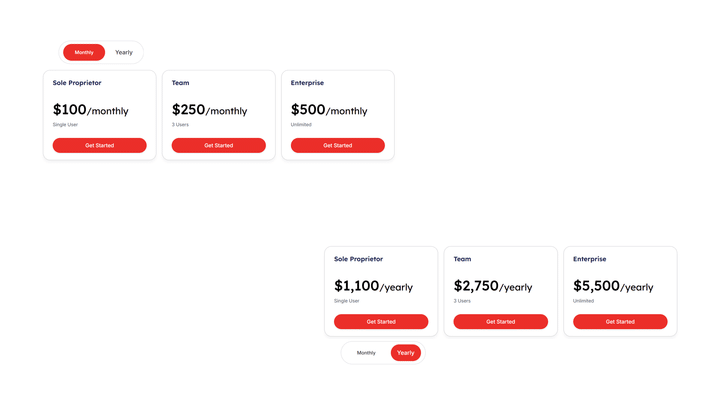Click the Enterprise heading on the $500 card
The height and width of the screenshot is (405, 720).
point(307,83)
